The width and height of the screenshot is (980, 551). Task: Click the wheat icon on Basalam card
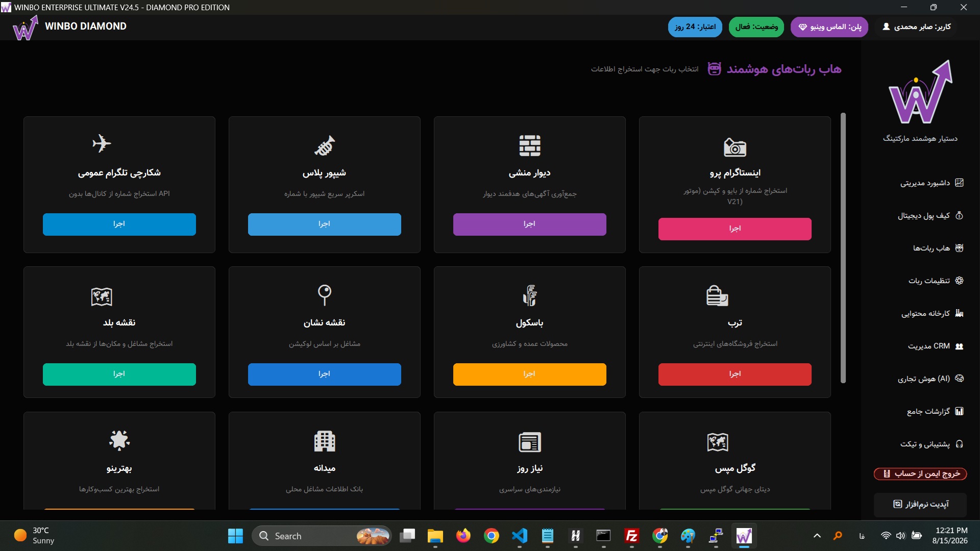tap(530, 295)
